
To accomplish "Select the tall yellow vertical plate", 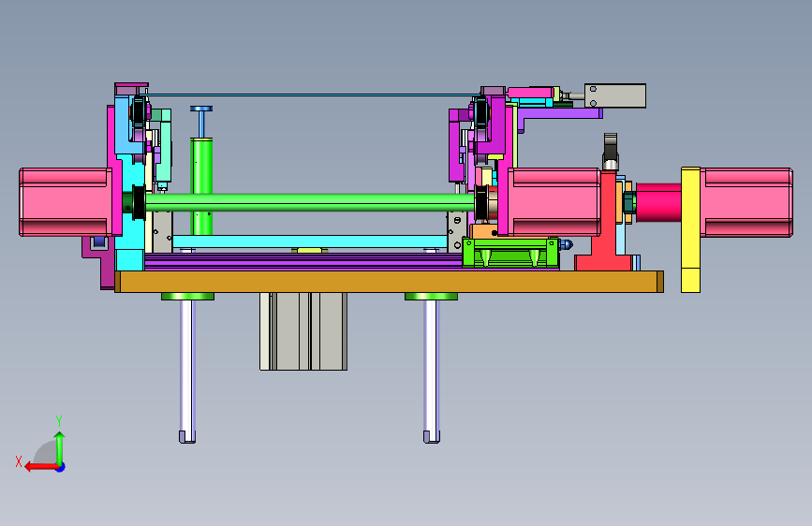I will point(690,230).
